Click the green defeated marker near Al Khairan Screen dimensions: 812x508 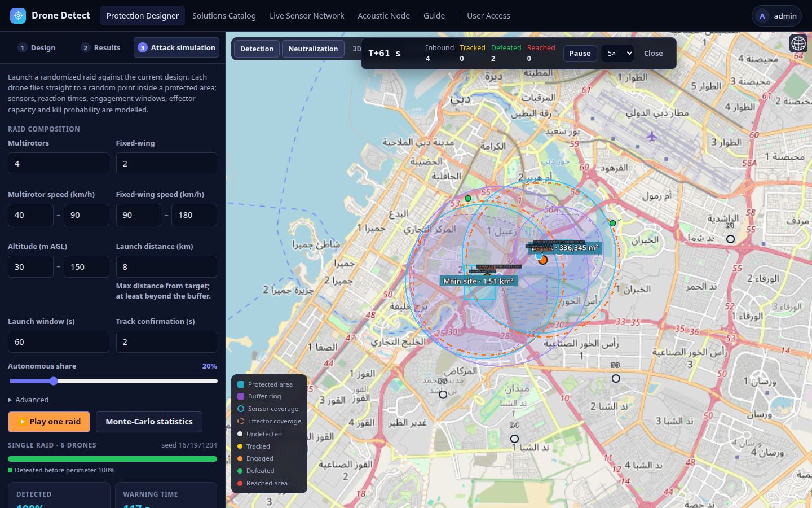pos(613,223)
